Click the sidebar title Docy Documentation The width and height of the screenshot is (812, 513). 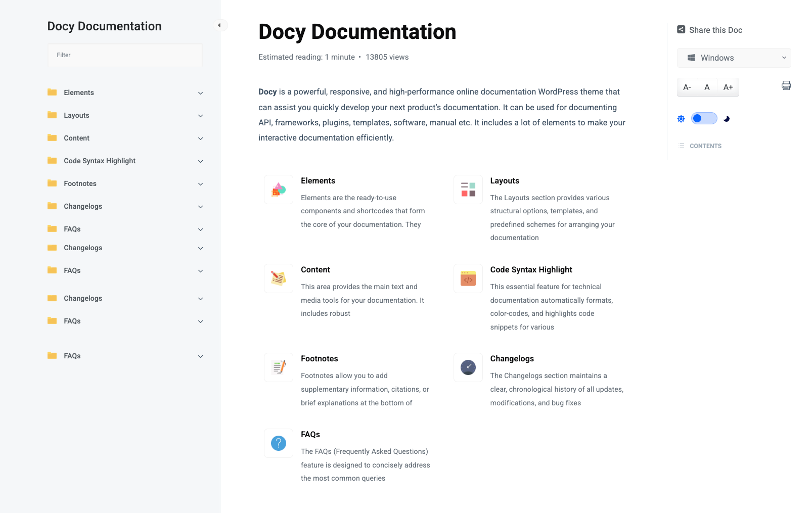pyautogui.click(x=104, y=26)
